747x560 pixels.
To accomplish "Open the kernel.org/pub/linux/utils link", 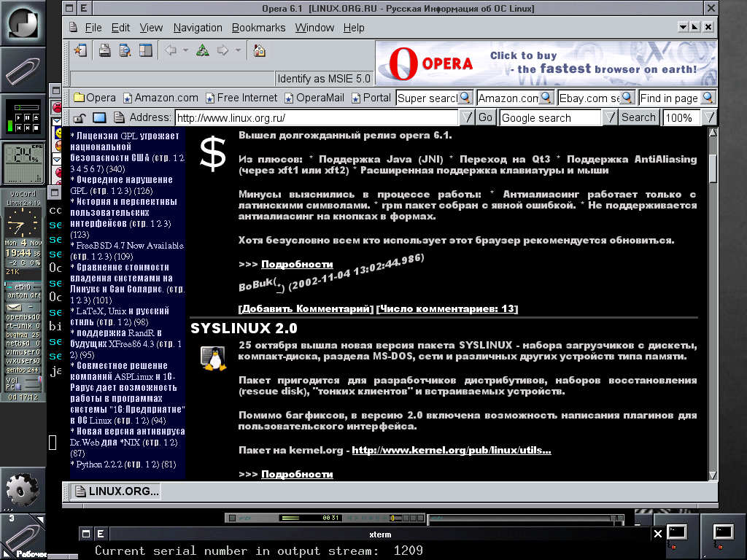I will pyautogui.click(x=452, y=450).
